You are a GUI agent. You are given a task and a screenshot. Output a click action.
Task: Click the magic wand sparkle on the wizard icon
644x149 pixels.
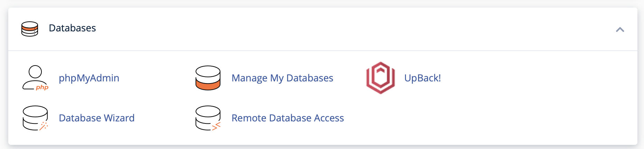click(44, 126)
